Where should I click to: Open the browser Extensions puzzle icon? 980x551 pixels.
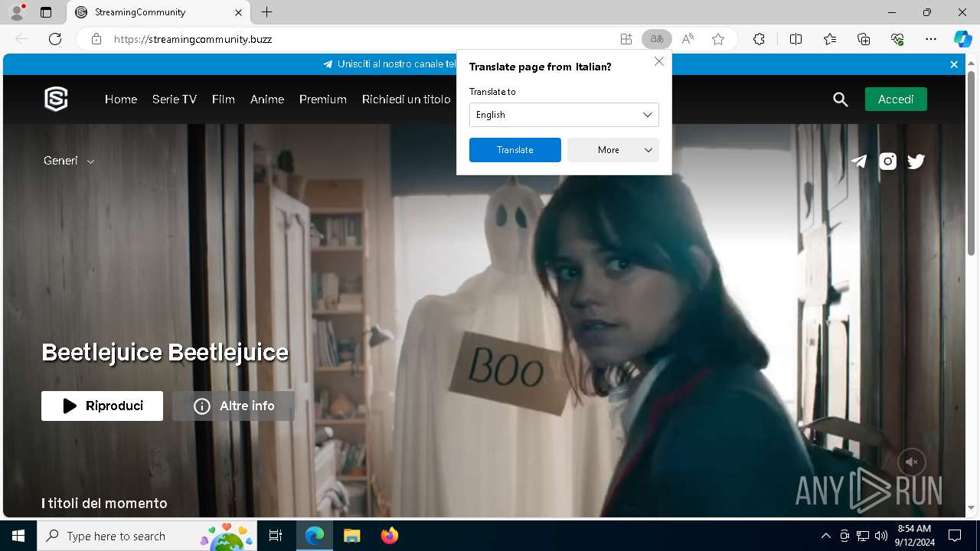coord(759,39)
